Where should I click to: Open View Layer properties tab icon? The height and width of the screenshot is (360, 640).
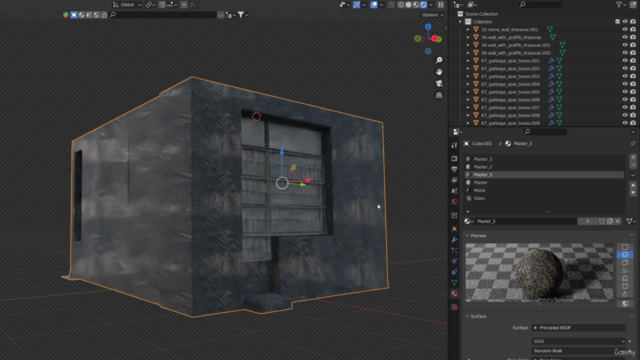(454, 180)
